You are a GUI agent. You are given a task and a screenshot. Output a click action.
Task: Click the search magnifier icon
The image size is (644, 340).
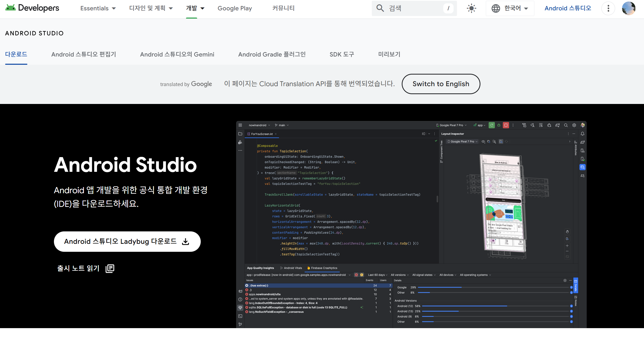click(x=380, y=8)
